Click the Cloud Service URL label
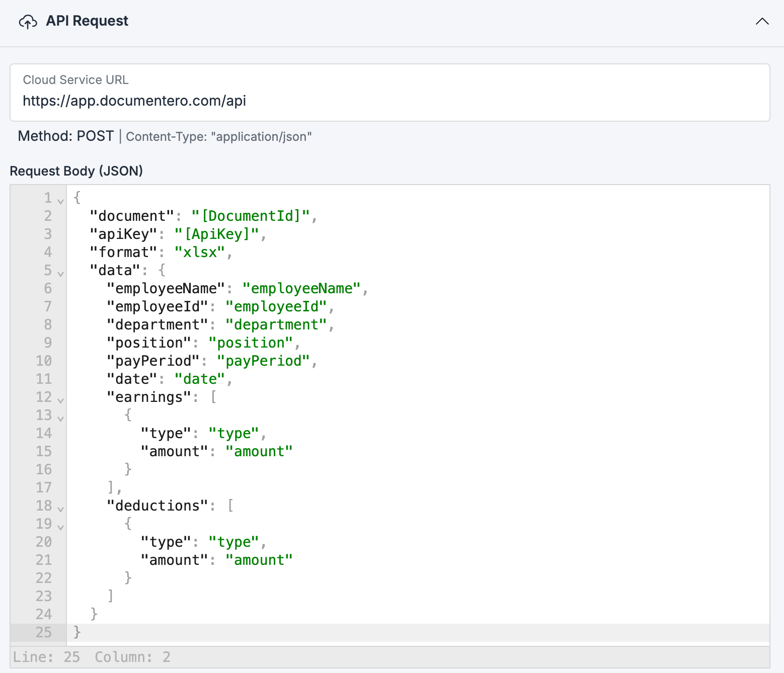784x673 pixels. [x=75, y=79]
